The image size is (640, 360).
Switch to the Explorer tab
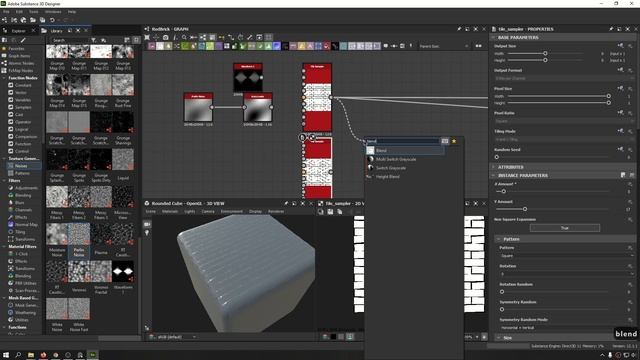point(18,31)
